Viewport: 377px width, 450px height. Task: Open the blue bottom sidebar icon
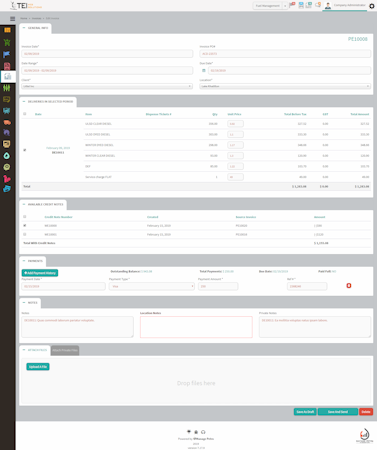pos(7,189)
